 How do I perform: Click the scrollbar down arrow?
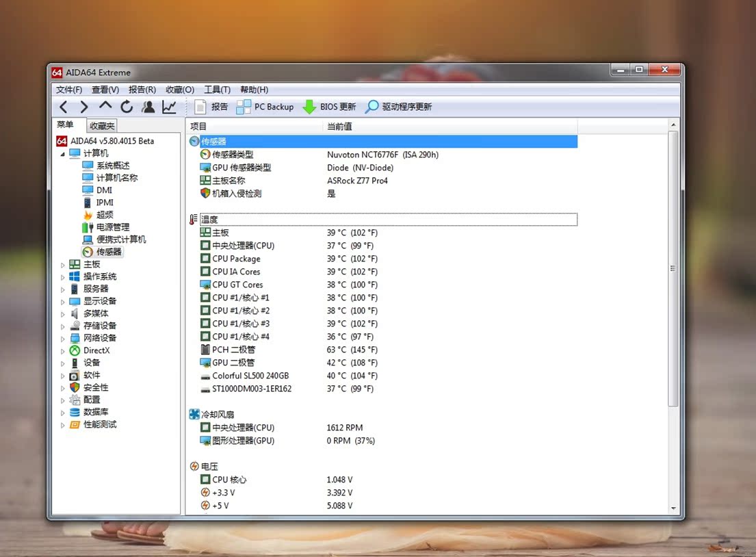(x=673, y=508)
